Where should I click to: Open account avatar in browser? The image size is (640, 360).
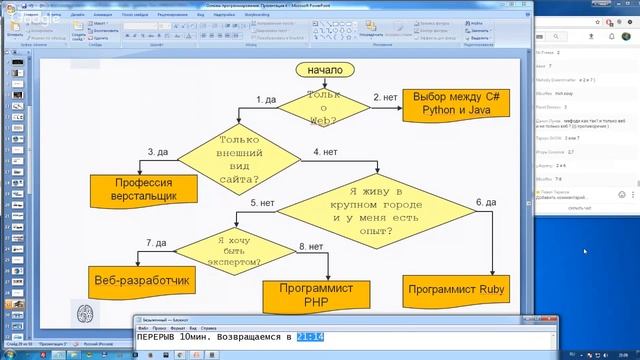(626, 36)
